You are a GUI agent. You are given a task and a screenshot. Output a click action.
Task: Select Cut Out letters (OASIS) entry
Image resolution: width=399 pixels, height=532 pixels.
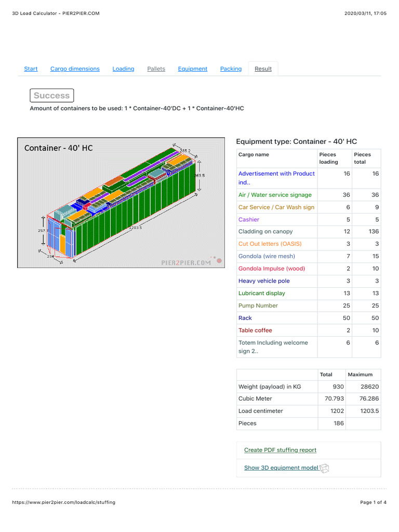coord(270,244)
